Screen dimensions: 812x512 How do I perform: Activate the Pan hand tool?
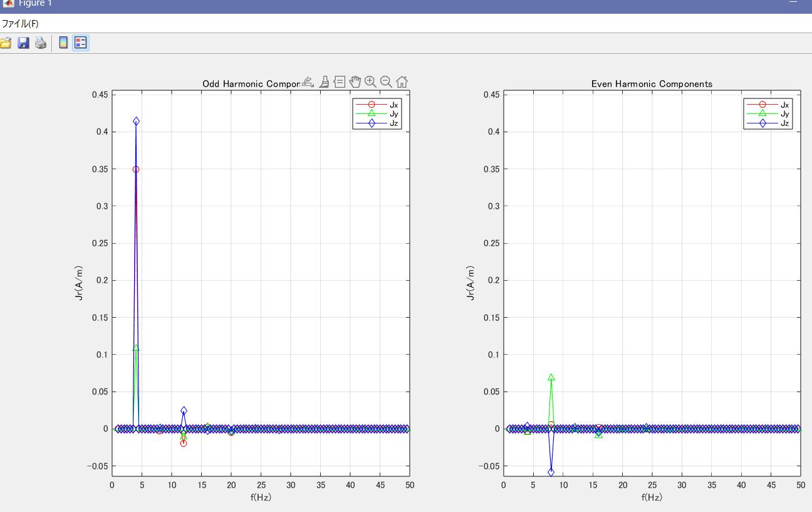[355, 81]
